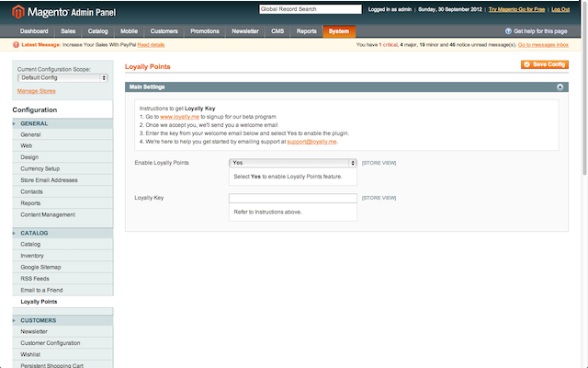Open the Customers menu in the top navigation
The height and width of the screenshot is (368, 588).
click(164, 31)
